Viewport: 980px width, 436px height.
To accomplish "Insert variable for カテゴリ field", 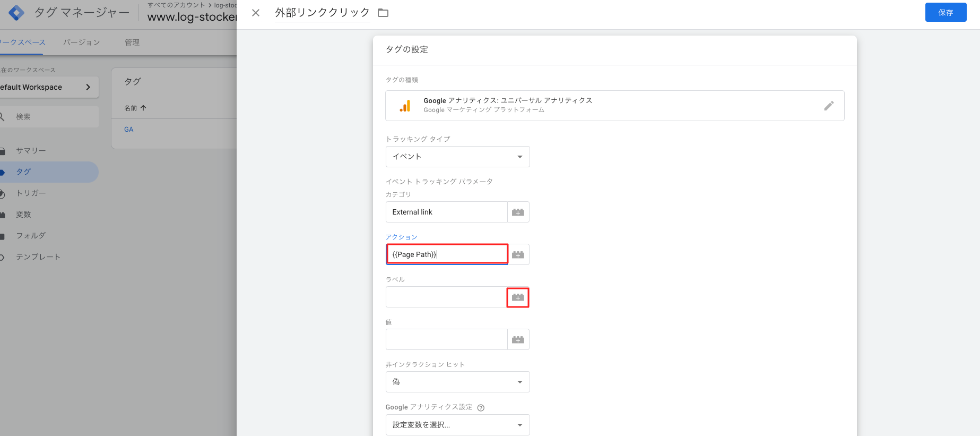I will pos(518,212).
